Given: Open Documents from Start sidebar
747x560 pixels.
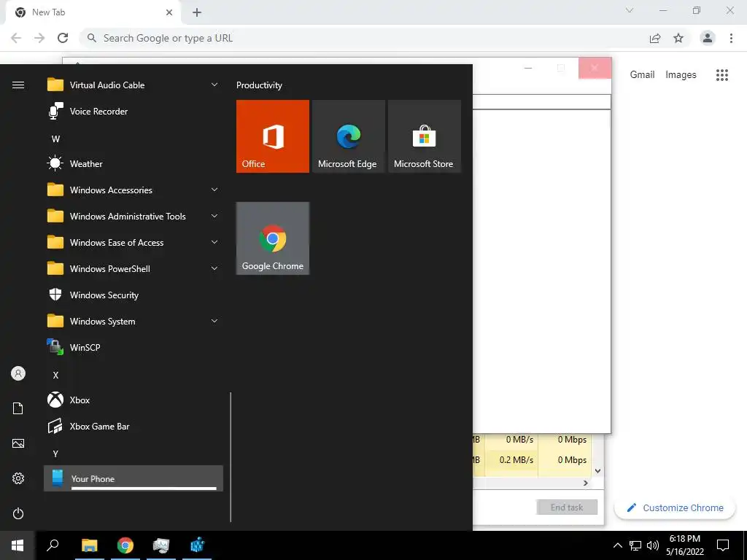Looking at the screenshot, I should [x=18, y=408].
